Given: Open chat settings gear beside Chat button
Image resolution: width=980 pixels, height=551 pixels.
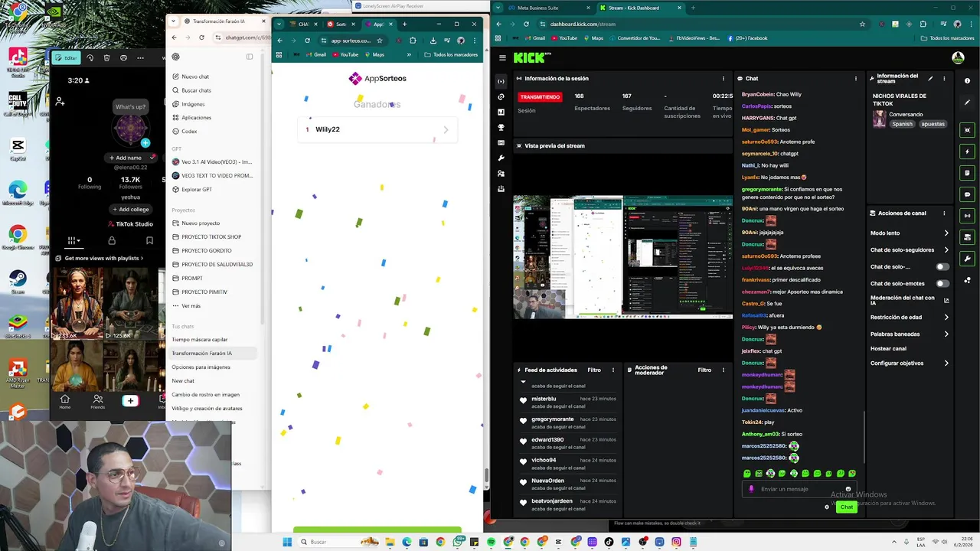Looking at the screenshot, I should [x=827, y=507].
